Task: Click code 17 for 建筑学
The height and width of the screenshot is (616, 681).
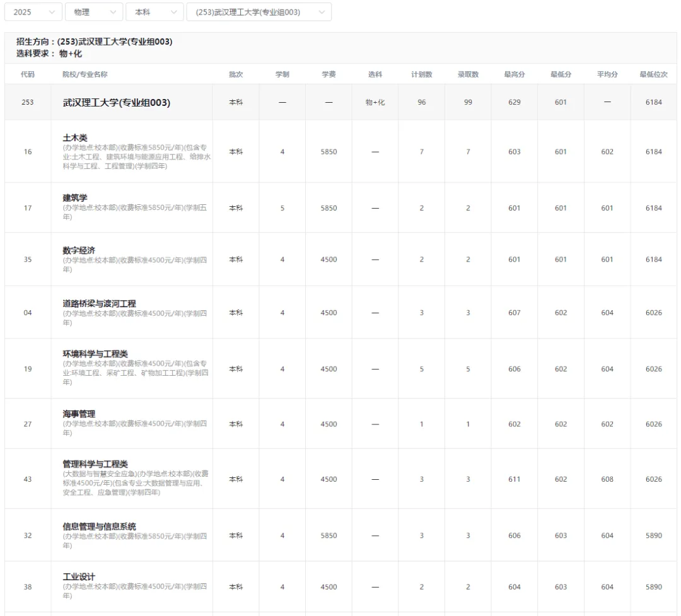Action: 28,208
